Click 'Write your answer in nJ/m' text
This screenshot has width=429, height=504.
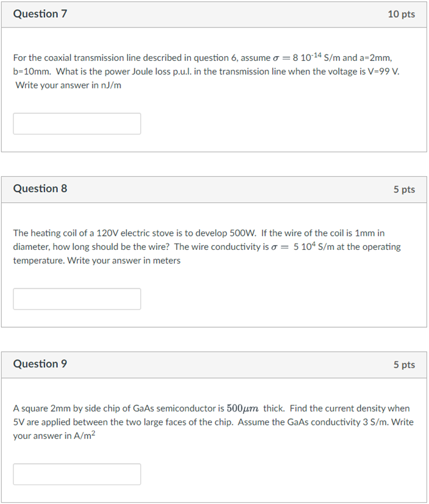(x=68, y=85)
